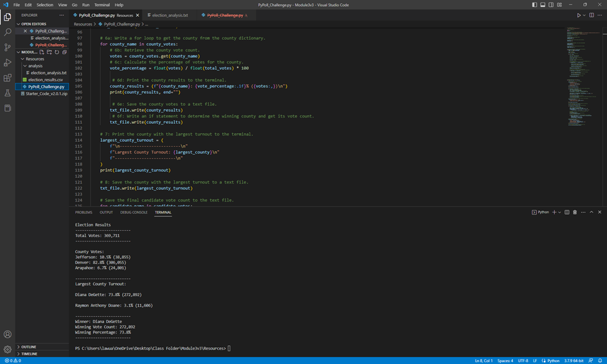Switch to the election_analysis.txt tab
Image resolution: width=607 pixels, height=364 pixels.
coord(171,15)
